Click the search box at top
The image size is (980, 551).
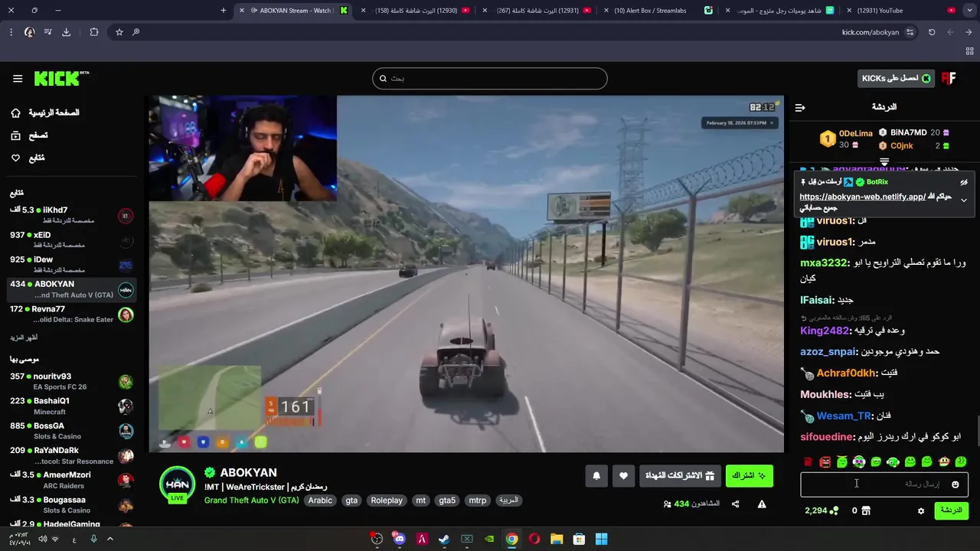tap(490, 78)
